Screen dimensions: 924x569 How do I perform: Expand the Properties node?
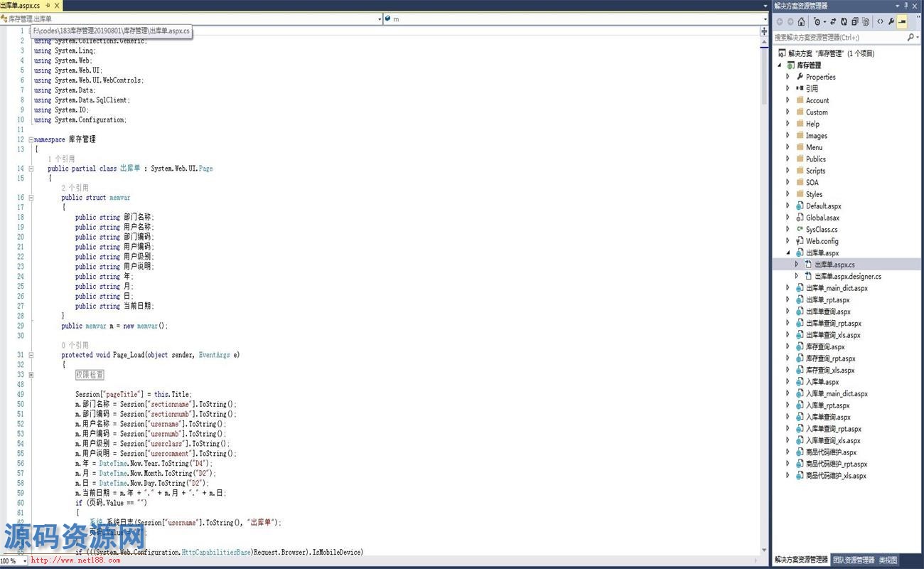click(x=788, y=77)
